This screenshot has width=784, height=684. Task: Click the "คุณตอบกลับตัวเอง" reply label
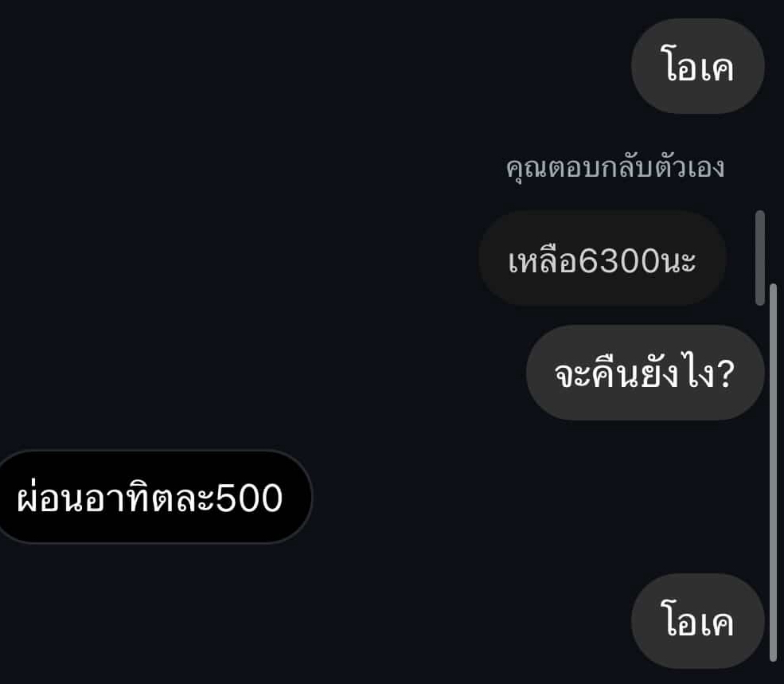[615, 167]
